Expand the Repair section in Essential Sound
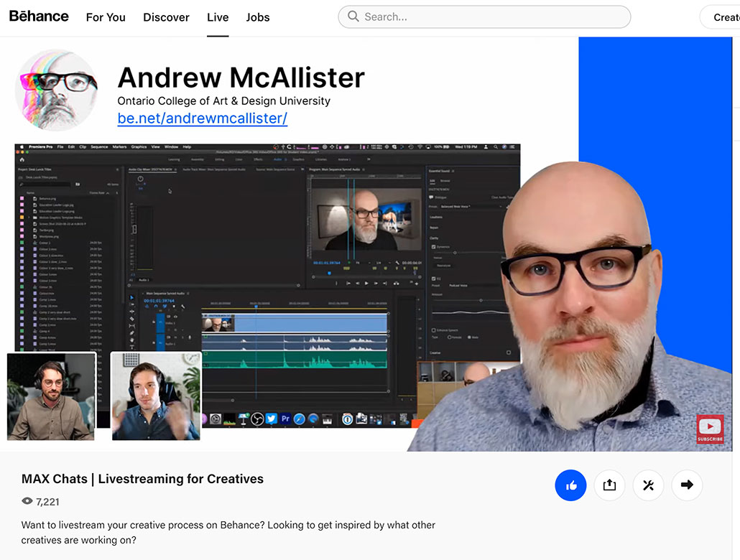740x560 pixels. 434,228
